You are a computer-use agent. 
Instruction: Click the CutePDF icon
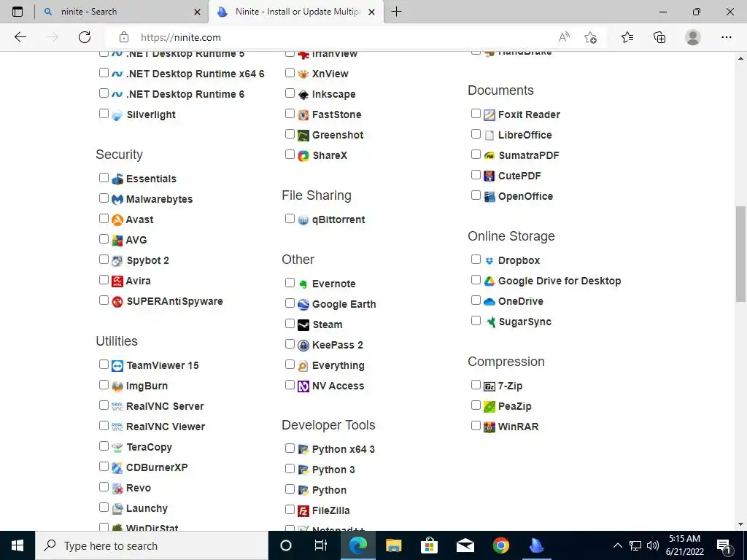[489, 176]
